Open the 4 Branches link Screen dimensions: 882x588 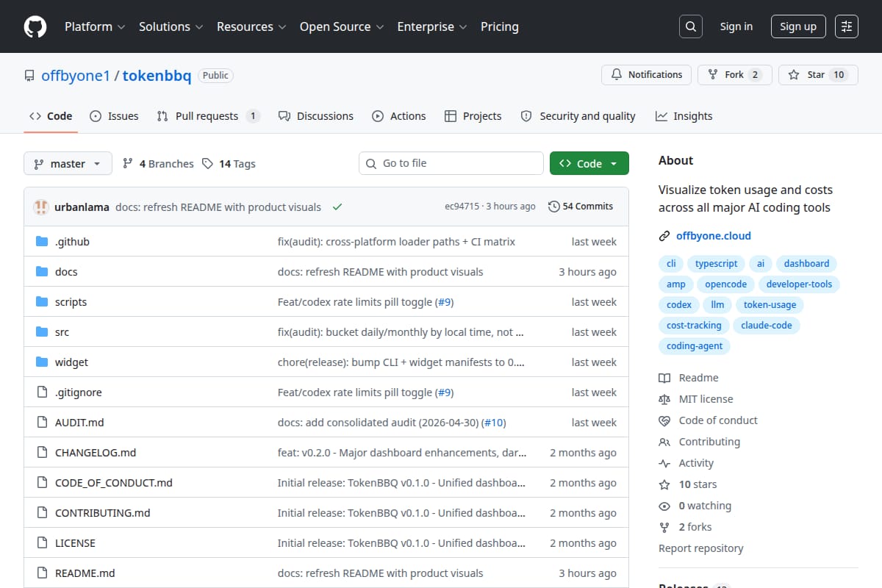pos(158,164)
